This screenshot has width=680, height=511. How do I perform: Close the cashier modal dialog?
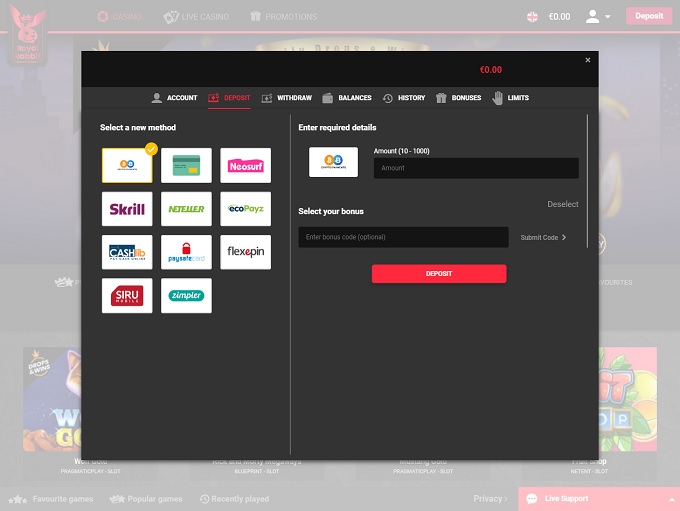tap(588, 60)
